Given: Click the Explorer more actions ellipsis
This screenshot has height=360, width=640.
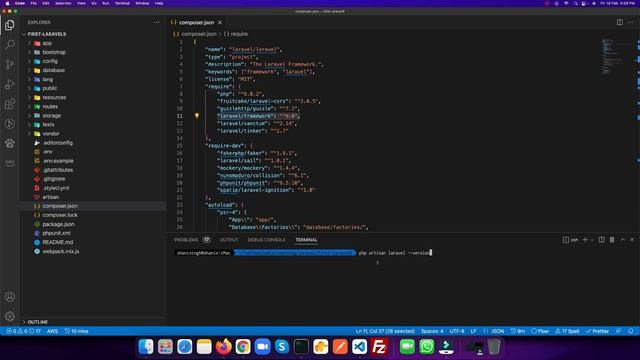Looking at the screenshot, I should (x=157, y=22).
